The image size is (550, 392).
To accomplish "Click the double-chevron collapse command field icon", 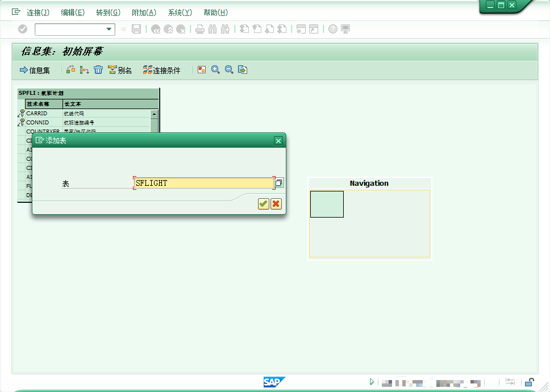I will pos(123,29).
